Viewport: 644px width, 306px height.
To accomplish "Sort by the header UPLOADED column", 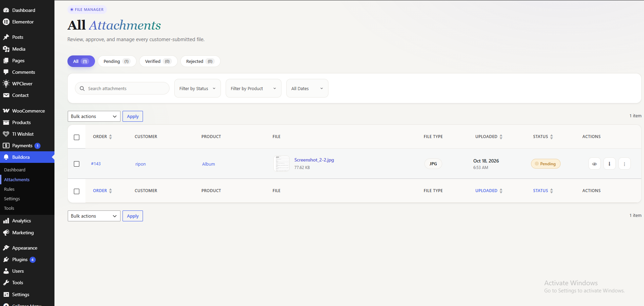I will tap(489, 137).
